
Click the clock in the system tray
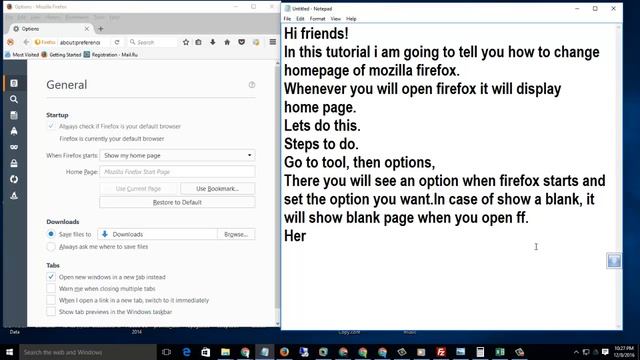(624, 352)
